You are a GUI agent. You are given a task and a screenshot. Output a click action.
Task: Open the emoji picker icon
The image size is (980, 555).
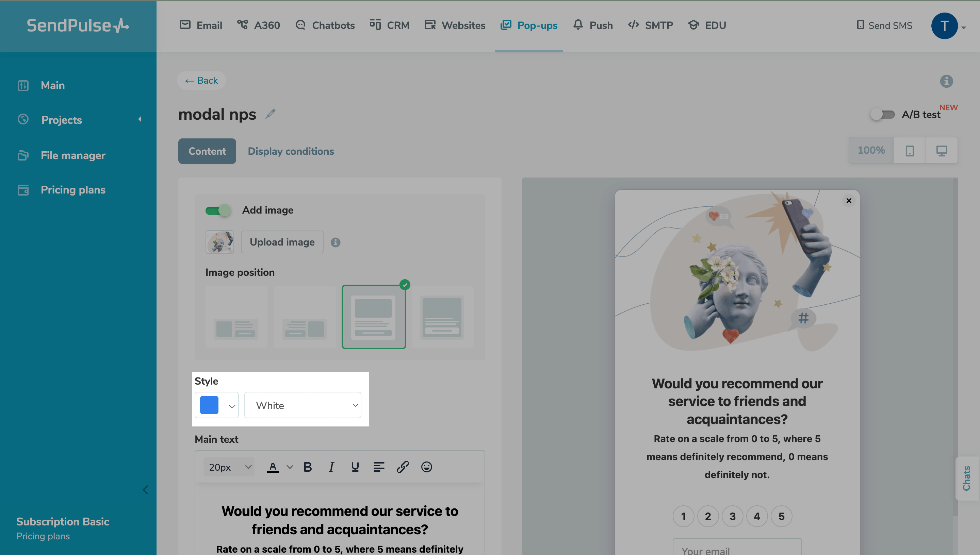pyautogui.click(x=426, y=467)
